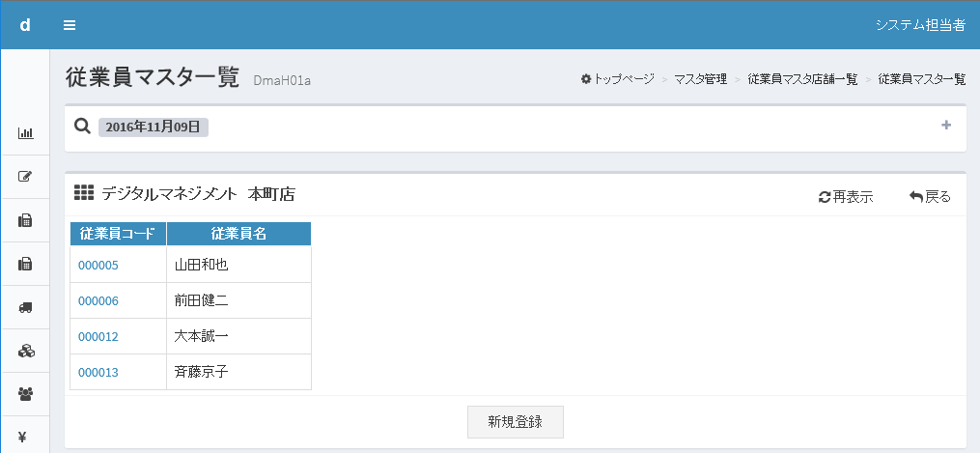The image size is (980, 453).
Task: Click the 新規登録 button
Action: coord(515,422)
